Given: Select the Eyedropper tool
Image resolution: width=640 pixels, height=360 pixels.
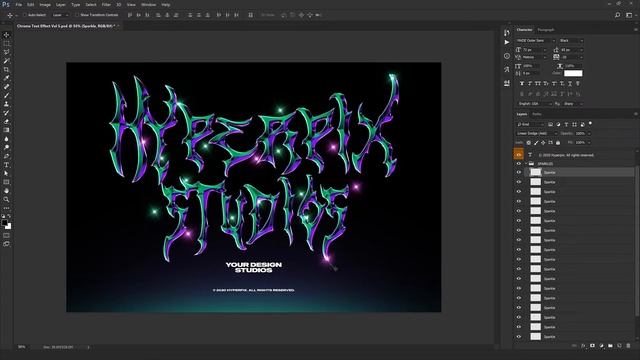Looking at the screenshot, I should pos(6,78).
